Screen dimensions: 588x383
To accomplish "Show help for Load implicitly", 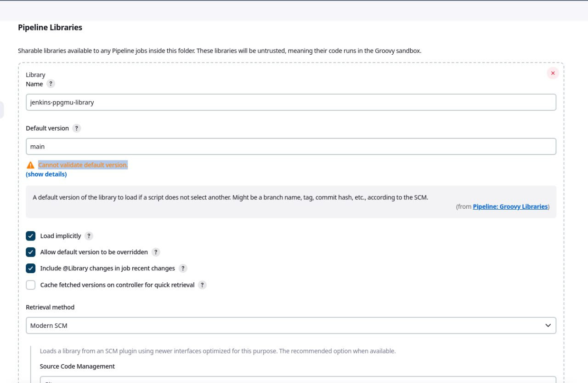I will 89,236.
